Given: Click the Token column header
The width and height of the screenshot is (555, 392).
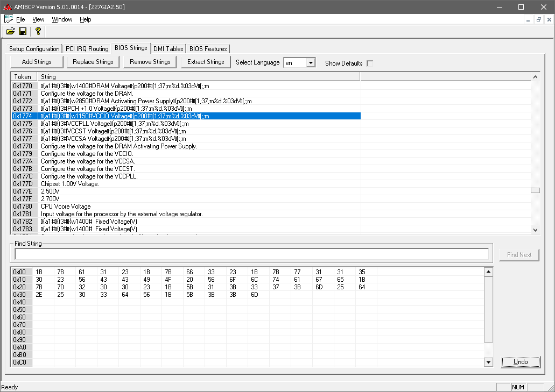Looking at the screenshot, I should point(24,77).
